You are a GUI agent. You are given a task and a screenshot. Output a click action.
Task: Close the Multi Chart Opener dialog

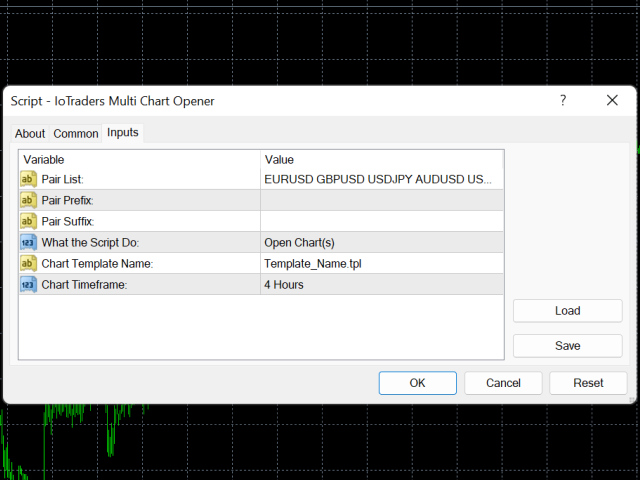[612, 100]
